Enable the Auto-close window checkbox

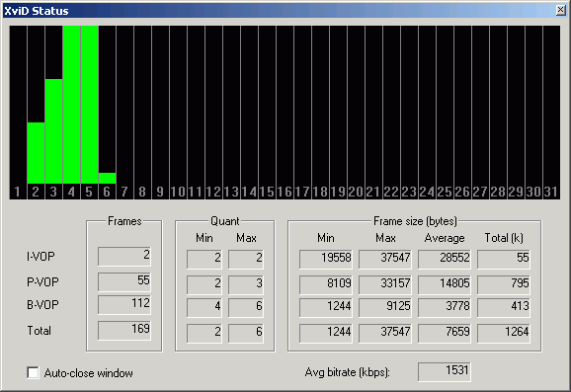click(x=34, y=372)
